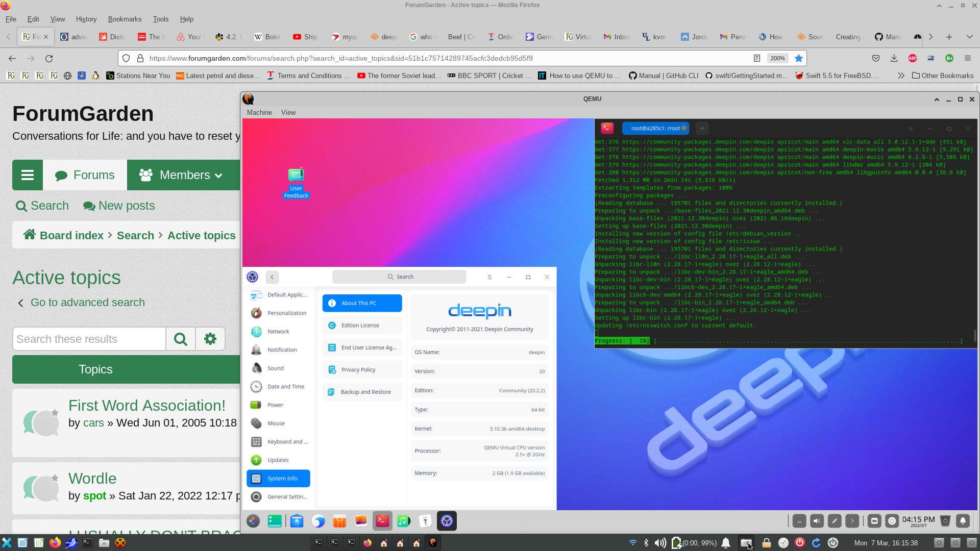This screenshot has width=980, height=551.
Task: Open the Wordle topic link
Action: pyautogui.click(x=92, y=479)
